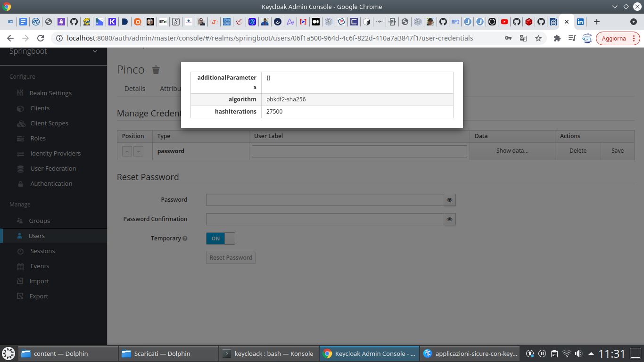
Task: Open Groups in sidebar
Action: coord(39,221)
